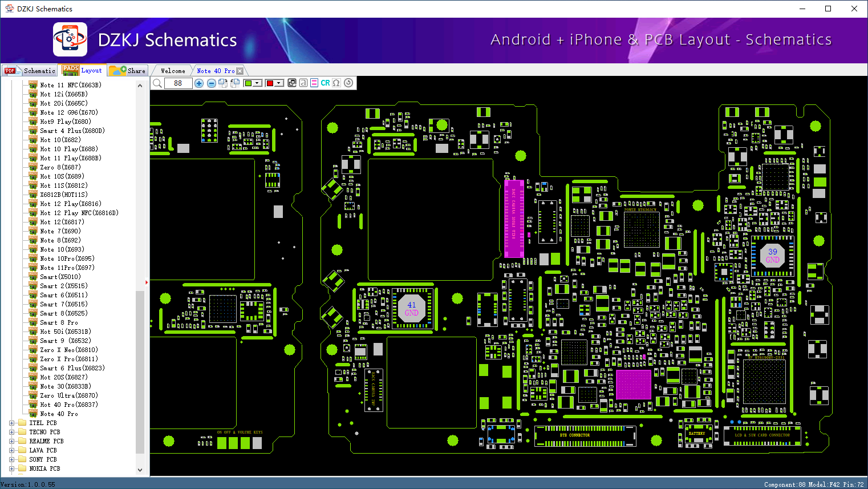Screen dimensions: 868x489
Task: Click the PADS icon beside Hot 12i(X665B)
Action: point(33,94)
